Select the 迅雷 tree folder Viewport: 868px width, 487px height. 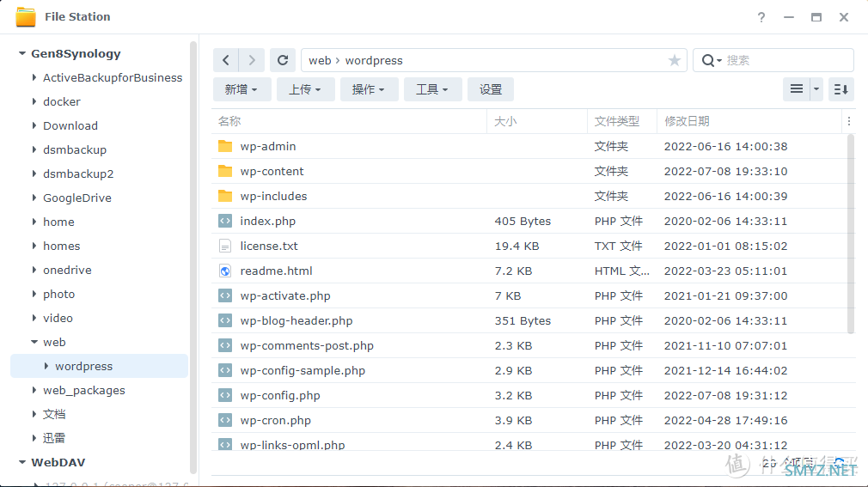(x=54, y=438)
